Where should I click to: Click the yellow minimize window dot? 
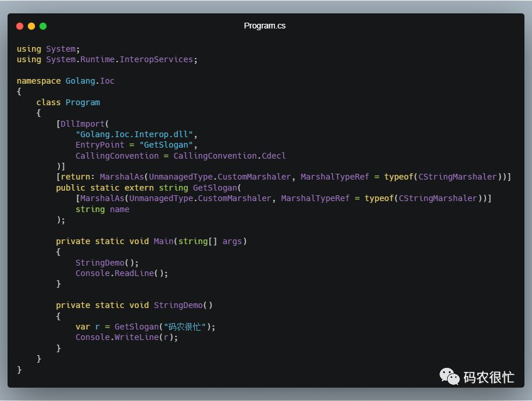pyautogui.click(x=31, y=26)
